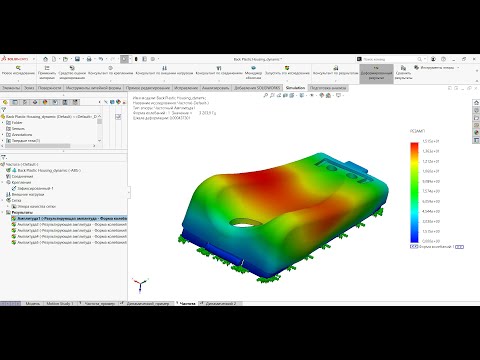Open Консультант по соединениям (Connections advisor)
This screenshot has width=480, height=360.
click(x=219, y=71)
